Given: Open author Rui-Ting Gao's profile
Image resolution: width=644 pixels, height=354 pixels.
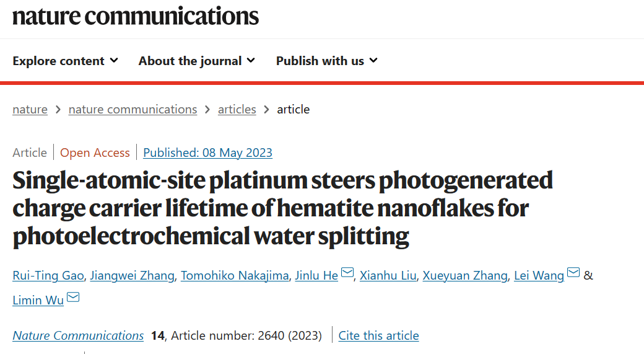Looking at the screenshot, I should click(x=48, y=275).
